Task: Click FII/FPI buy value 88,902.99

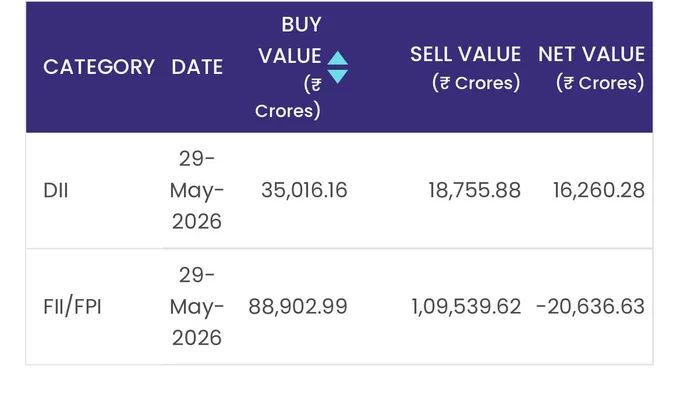Action: tap(298, 307)
